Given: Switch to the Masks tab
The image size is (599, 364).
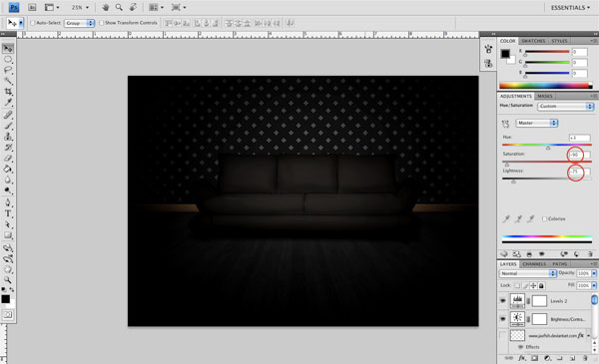Looking at the screenshot, I should tap(545, 96).
